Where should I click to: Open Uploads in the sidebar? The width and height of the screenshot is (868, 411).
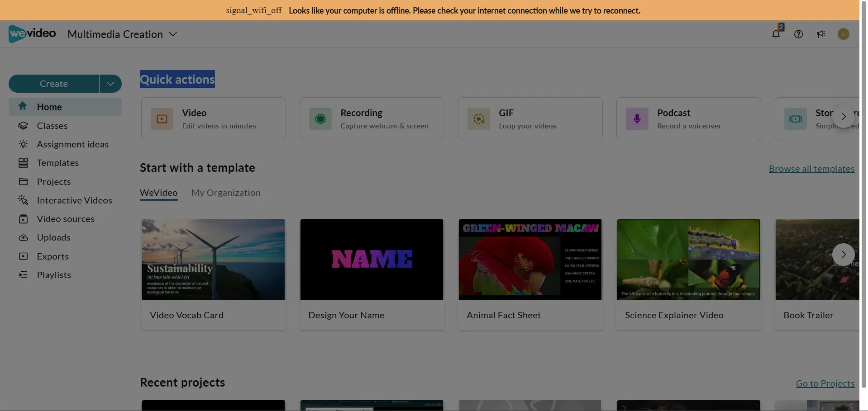coord(65,237)
